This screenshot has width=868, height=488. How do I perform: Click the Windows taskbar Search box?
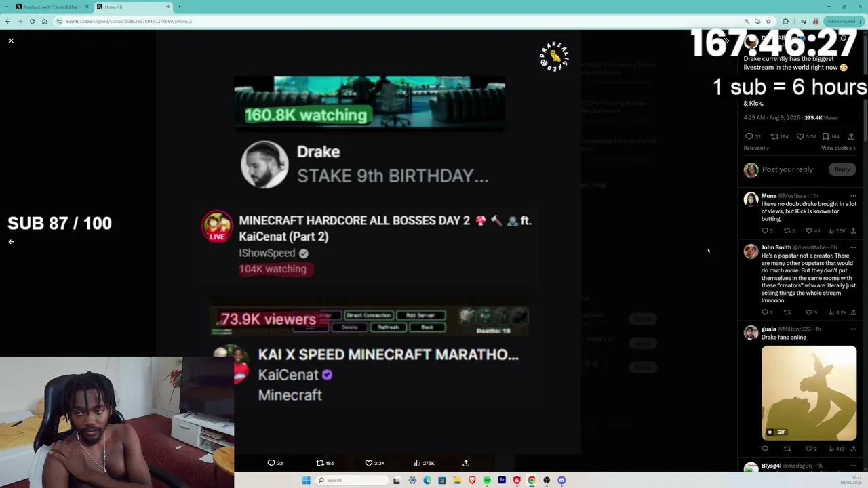point(352,480)
